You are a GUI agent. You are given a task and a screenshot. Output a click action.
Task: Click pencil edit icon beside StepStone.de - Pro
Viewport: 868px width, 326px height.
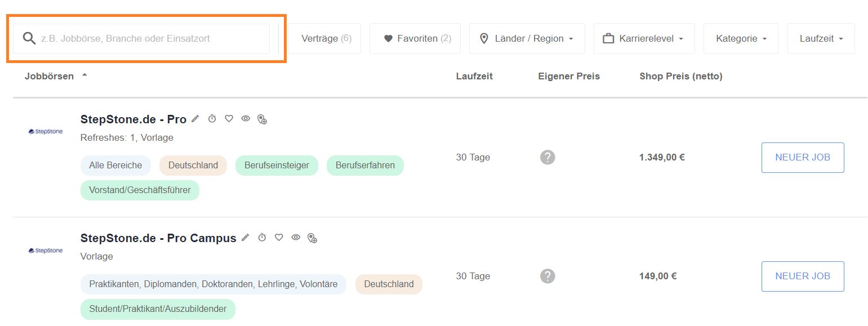[x=195, y=119]
